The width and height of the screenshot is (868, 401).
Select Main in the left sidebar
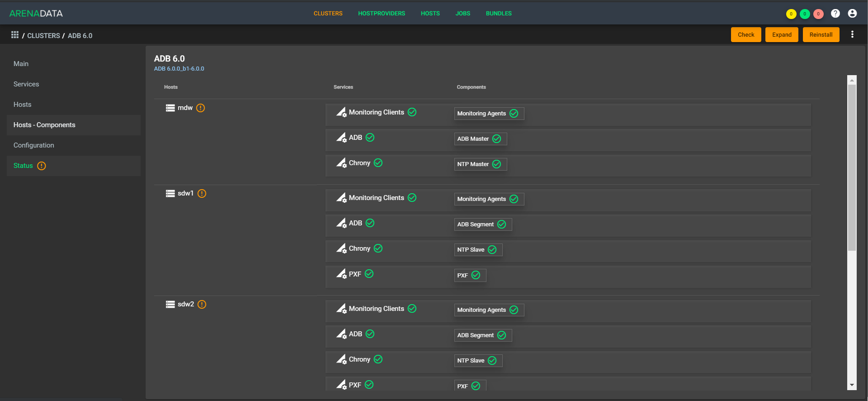[x=74, y=64]
